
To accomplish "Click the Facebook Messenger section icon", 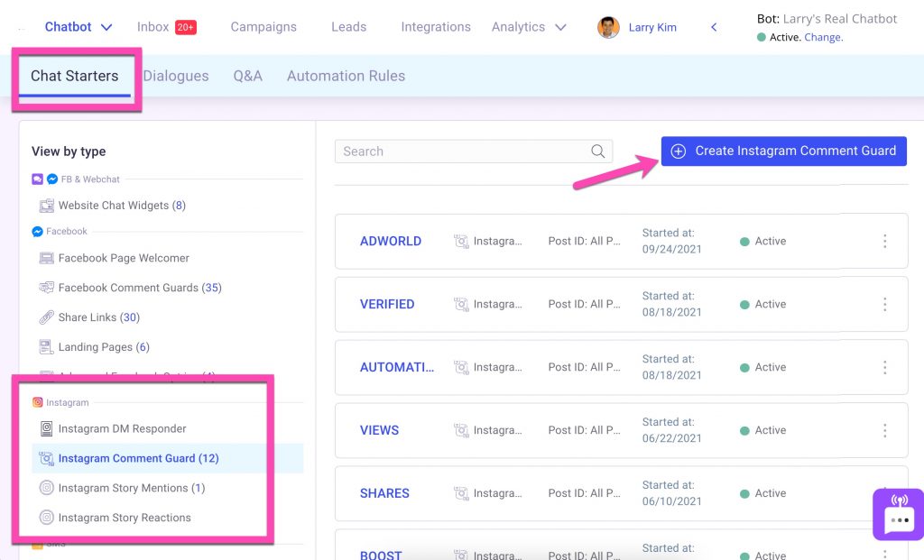I will point(37,232).
